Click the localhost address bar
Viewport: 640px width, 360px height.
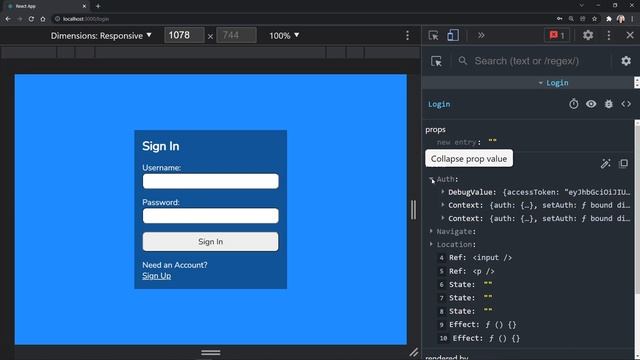(x=302, y=19)
